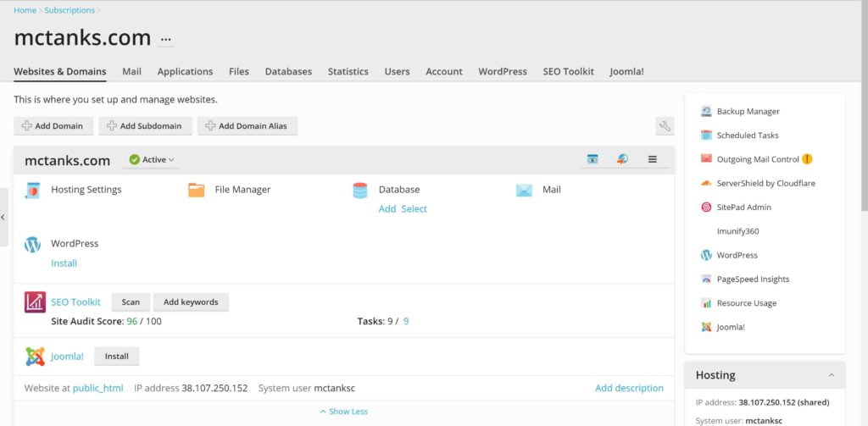Open the Joomla! link in domain panel
Screen dimensions: 868x426
click(x=67, y=357)
